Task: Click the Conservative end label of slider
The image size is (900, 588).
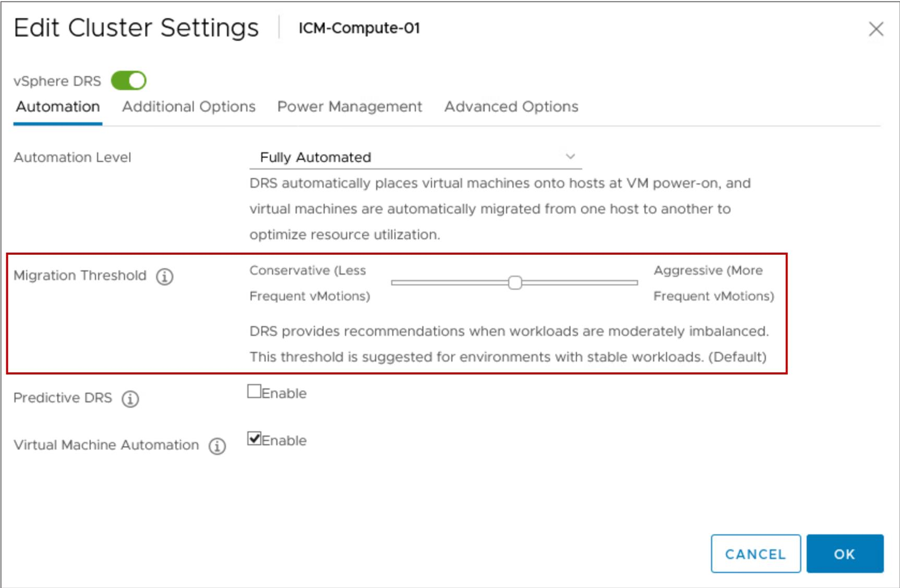Action: click(310, 283)
